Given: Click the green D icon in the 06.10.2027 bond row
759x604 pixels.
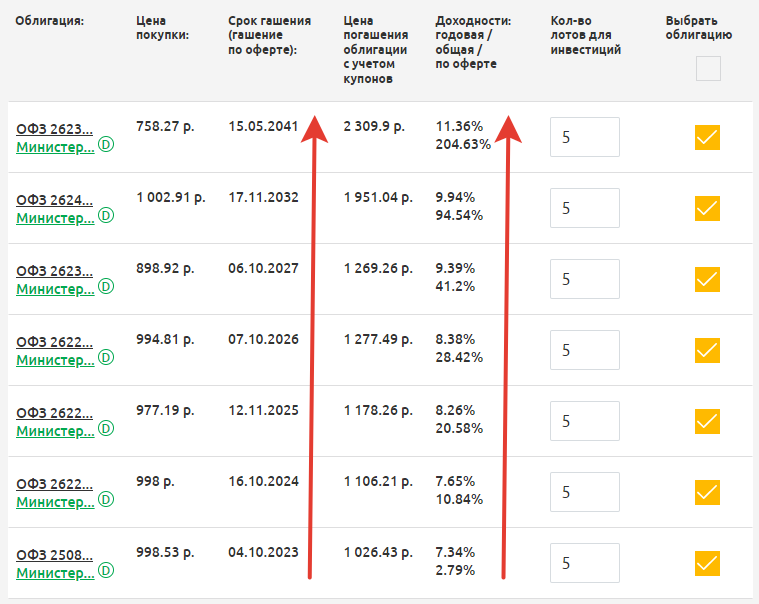Looking at the screenshot, I should (105, 287).
